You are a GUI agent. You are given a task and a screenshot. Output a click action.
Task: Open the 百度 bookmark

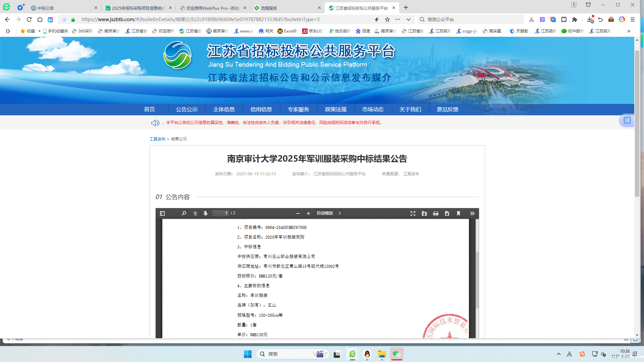pyautogui.click(x=363, y=31)
